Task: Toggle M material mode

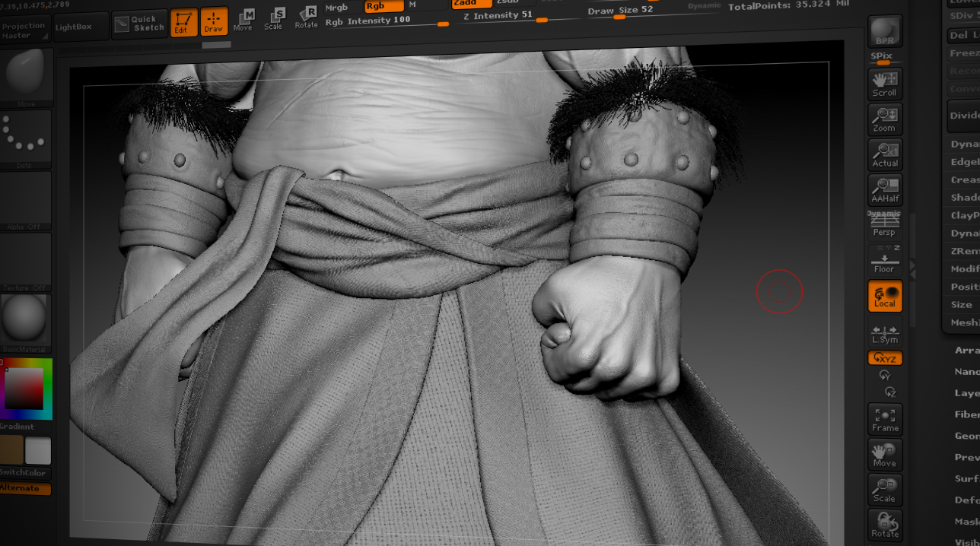Action: point(413,5)
